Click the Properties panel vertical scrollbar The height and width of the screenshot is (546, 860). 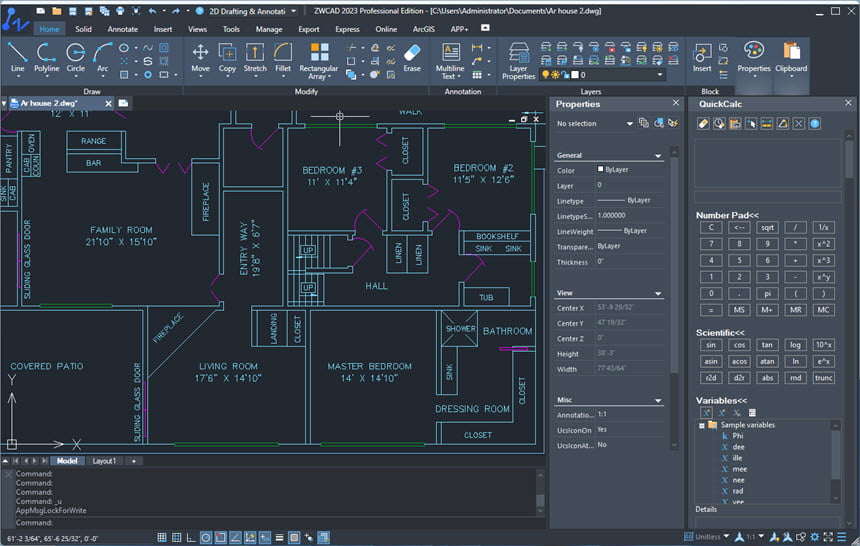point(674,299)
